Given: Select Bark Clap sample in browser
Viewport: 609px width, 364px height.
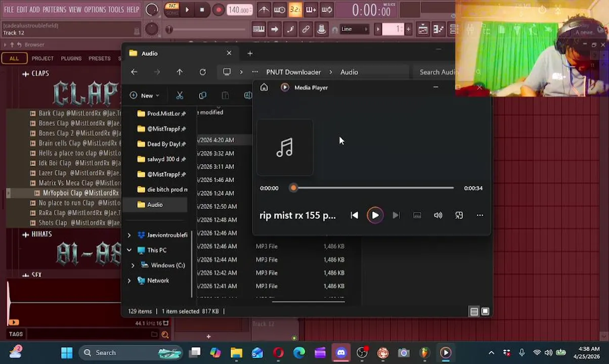Looking at the screenshot, I should (x=75, y=113).
